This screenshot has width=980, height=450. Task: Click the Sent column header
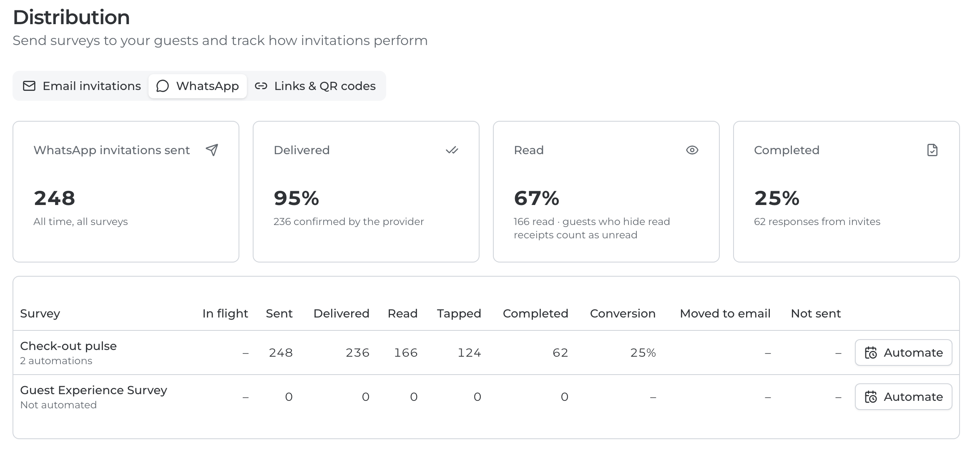pos(279,313)
